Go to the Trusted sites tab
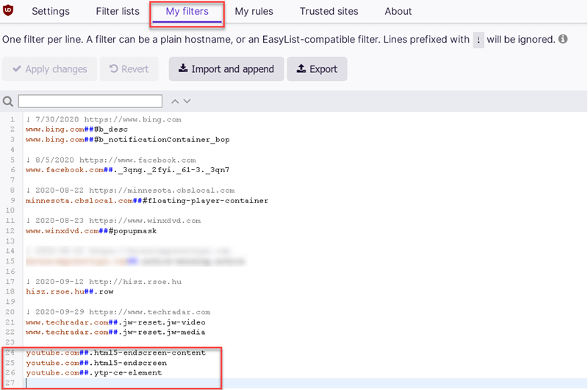The image size is (588, 390). pyautogui.click(x=329, y=11)
